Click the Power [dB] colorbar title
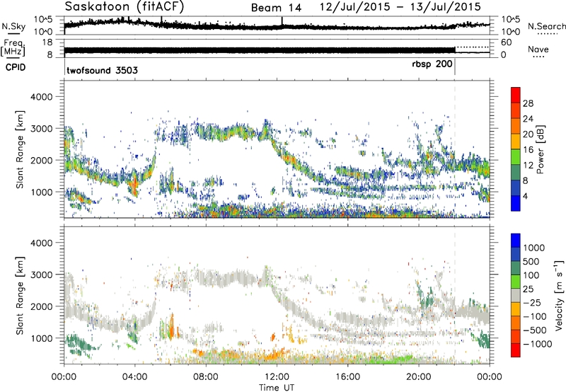This screenshot has width=566, height=392. pyautogui.click(x=540, y=149)
